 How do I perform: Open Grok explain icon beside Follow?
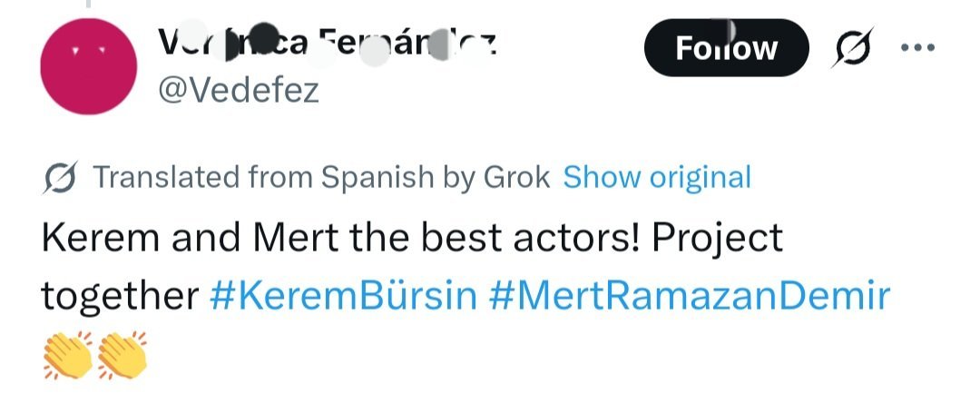click(849, 47)
